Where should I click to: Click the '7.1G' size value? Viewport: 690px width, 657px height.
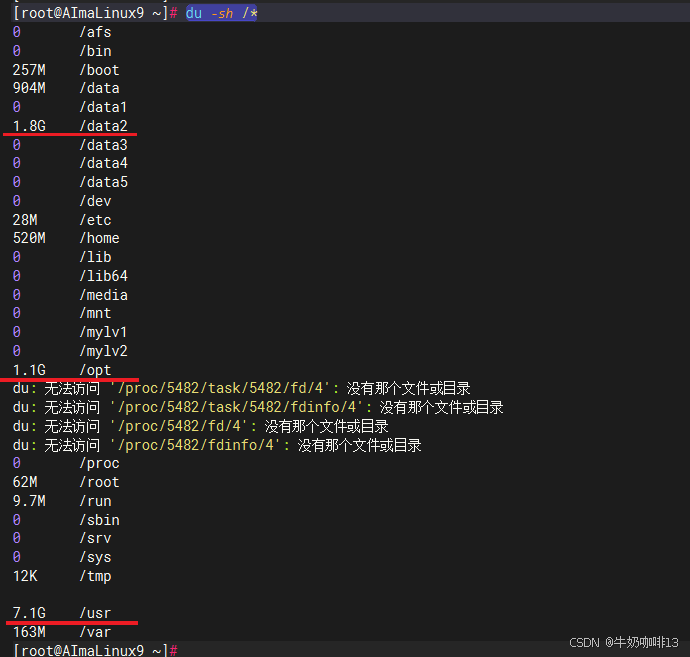pos(29,613)
